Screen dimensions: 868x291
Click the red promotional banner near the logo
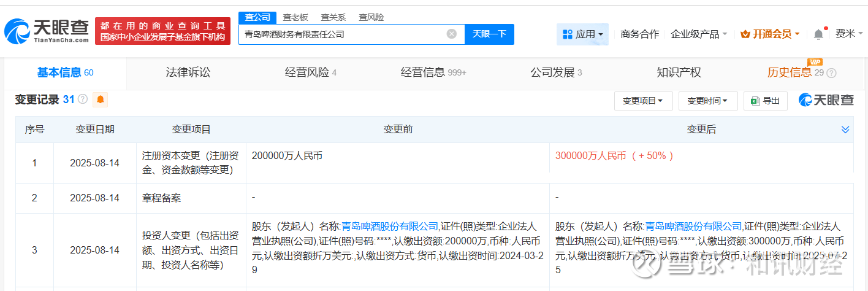[x=163, y=31]
